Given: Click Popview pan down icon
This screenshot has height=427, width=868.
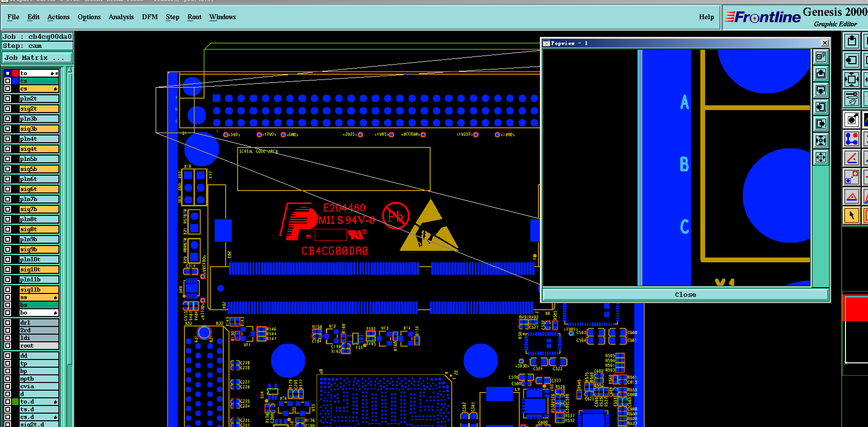Looking at the screenshot, I should click(x=821, y=90).
